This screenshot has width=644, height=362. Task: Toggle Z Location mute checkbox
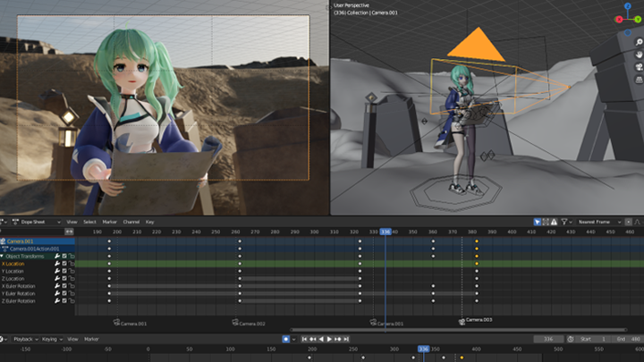click(64, 279)
